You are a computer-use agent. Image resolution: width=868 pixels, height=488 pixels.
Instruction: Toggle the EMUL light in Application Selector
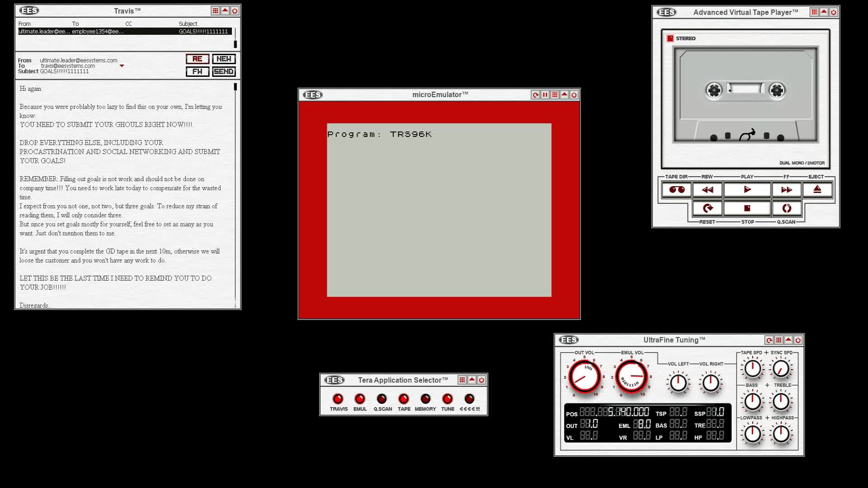360,399
